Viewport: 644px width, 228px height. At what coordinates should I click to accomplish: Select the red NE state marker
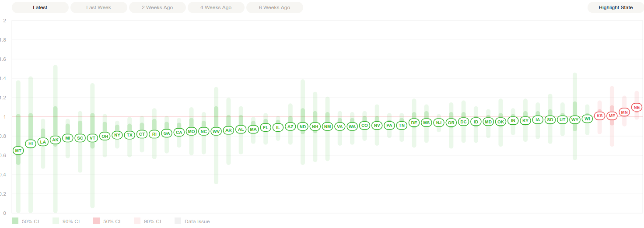[637, 107]
